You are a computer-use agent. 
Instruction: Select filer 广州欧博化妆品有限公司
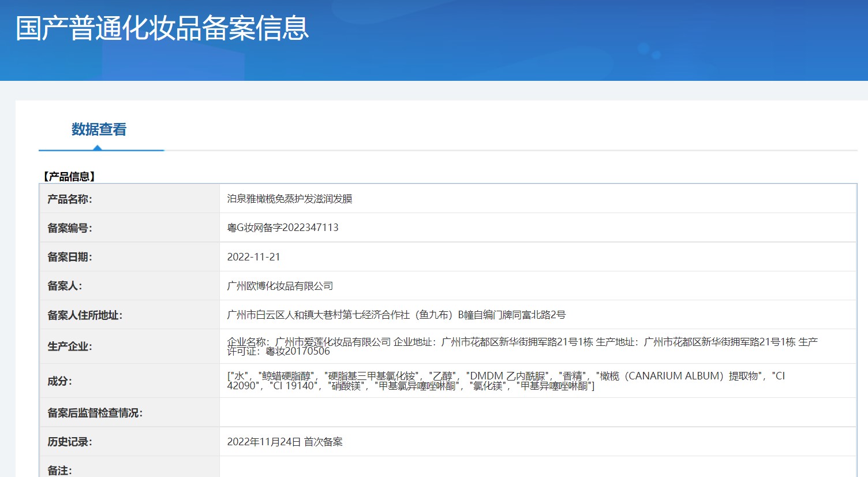tap(280, 286)
